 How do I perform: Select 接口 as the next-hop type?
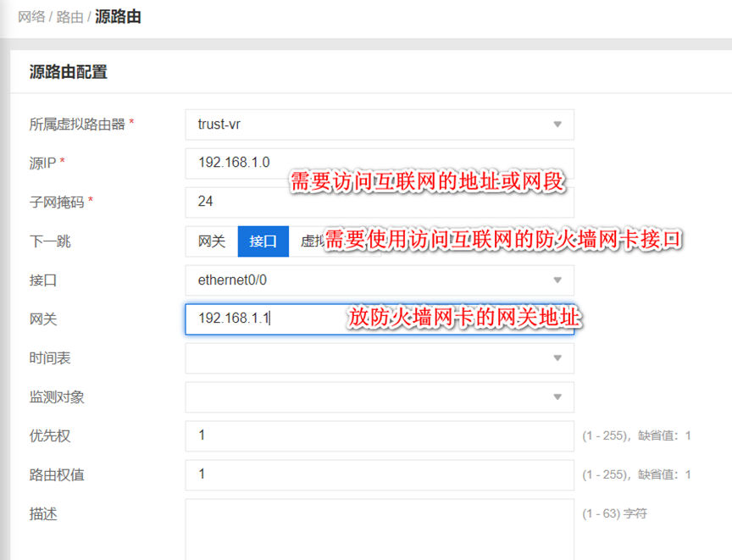263,241
